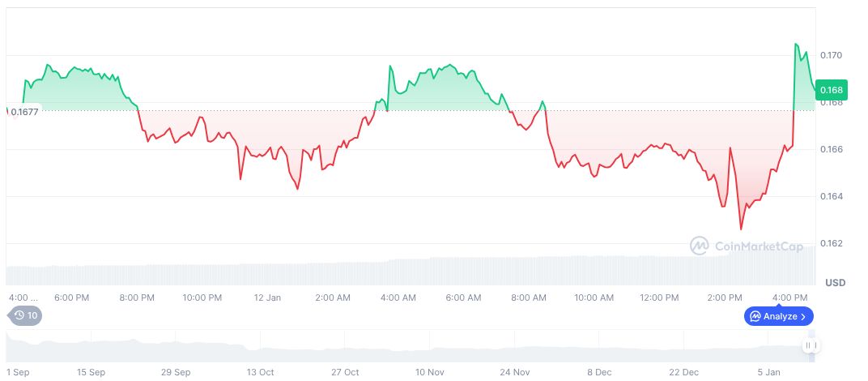Click the highest green price peak
The image size is (868, 381).
796,44
